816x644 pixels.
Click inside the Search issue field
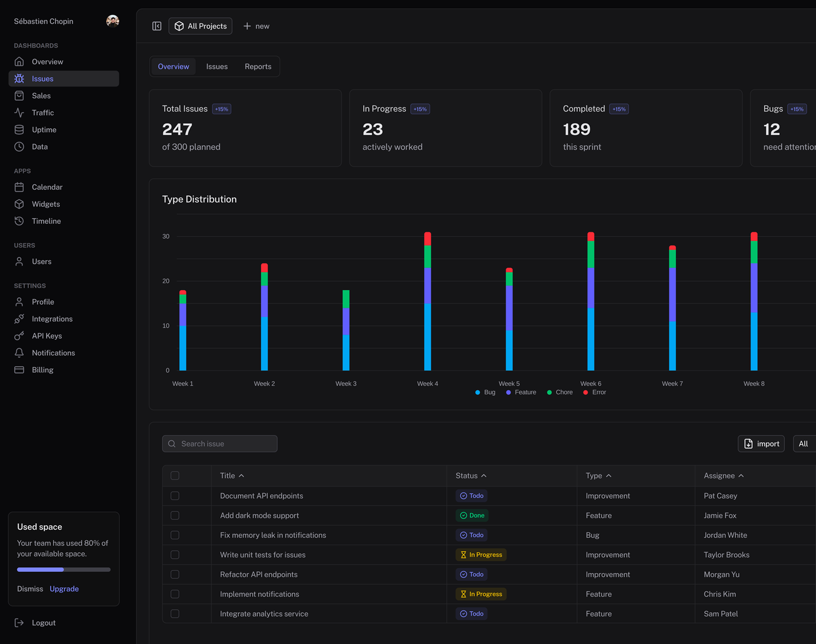pyautogui.click(x=220, y=444)
